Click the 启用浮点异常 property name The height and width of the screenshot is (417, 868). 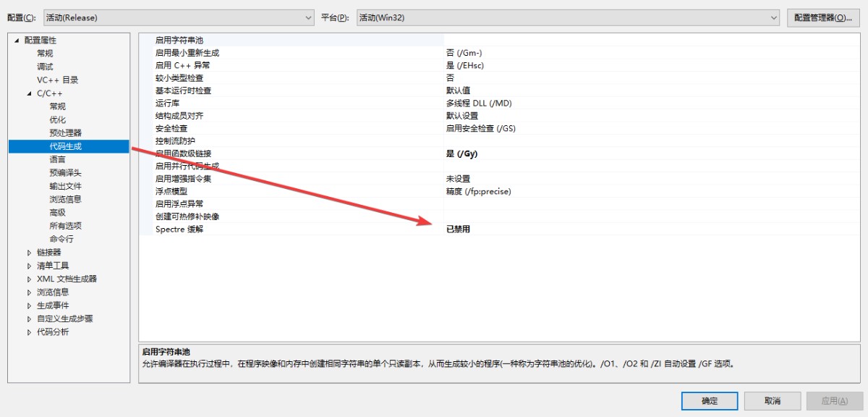click(x=179, y=204)
